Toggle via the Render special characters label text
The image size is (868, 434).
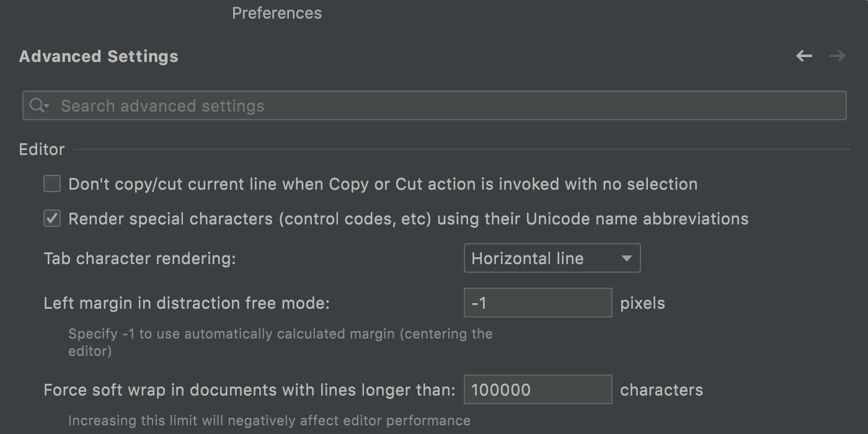(x=409, y=219)
